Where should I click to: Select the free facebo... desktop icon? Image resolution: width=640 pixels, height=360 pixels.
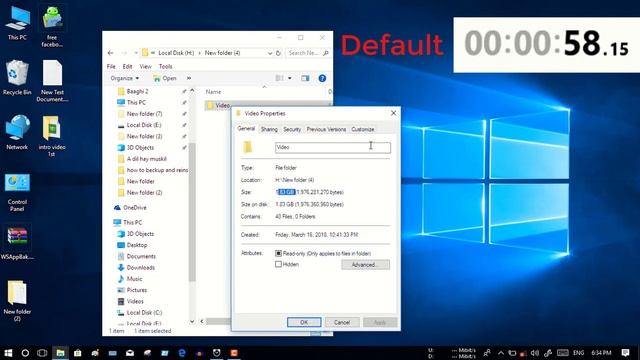coord(52,26)
